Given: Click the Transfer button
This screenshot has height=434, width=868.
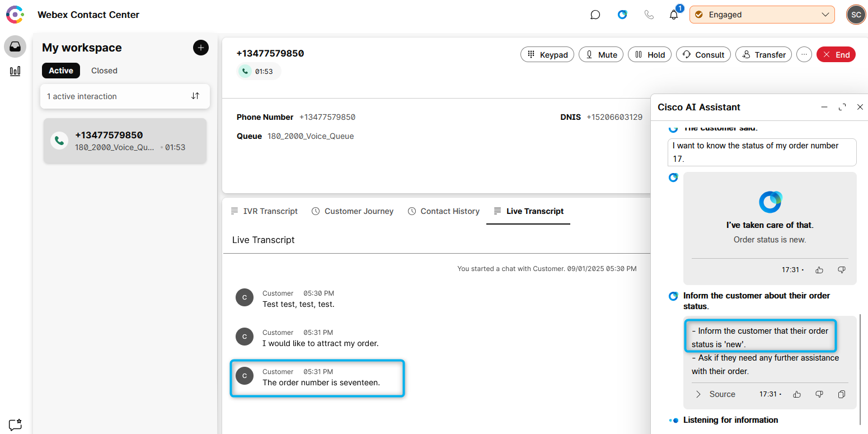Looking at the screenshot, I should [763, 54].
